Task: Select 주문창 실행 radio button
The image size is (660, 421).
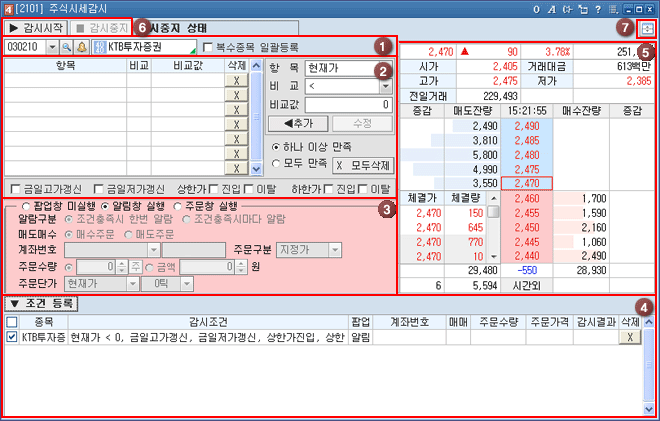Action: tap(177, 206)
